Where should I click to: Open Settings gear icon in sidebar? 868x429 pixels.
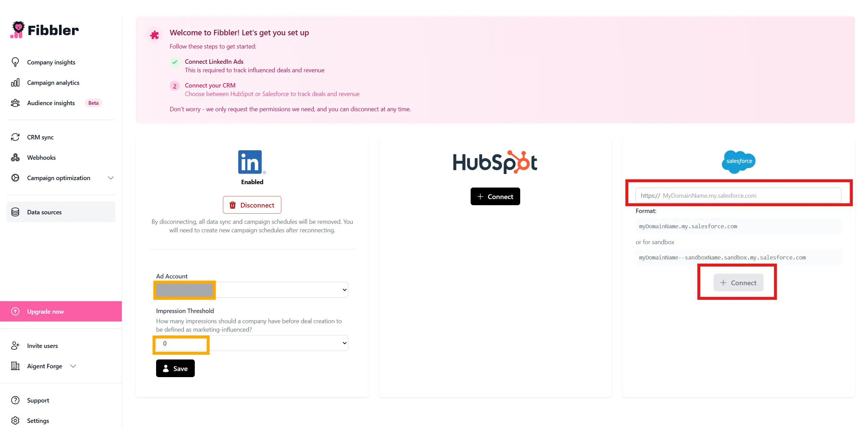click(15, 421)
